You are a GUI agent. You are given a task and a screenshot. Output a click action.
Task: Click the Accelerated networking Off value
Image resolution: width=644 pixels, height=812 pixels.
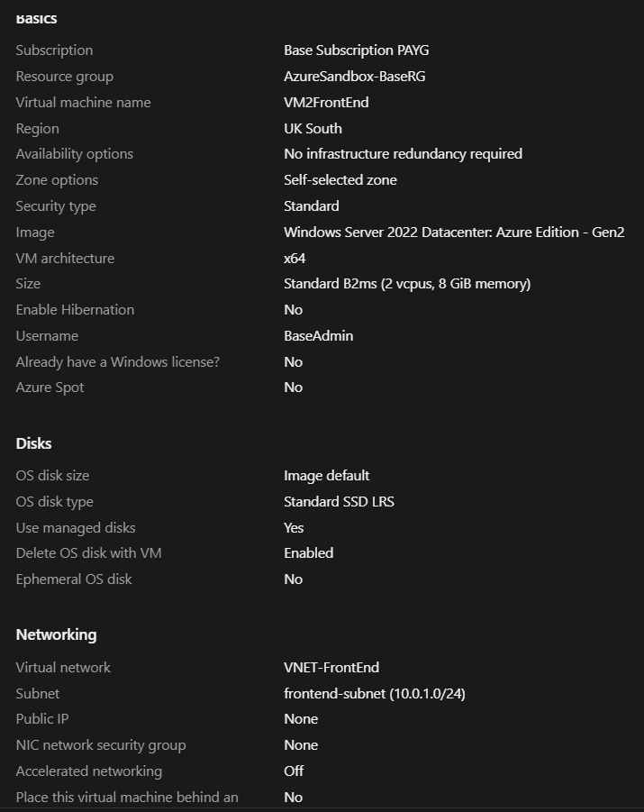294,771
